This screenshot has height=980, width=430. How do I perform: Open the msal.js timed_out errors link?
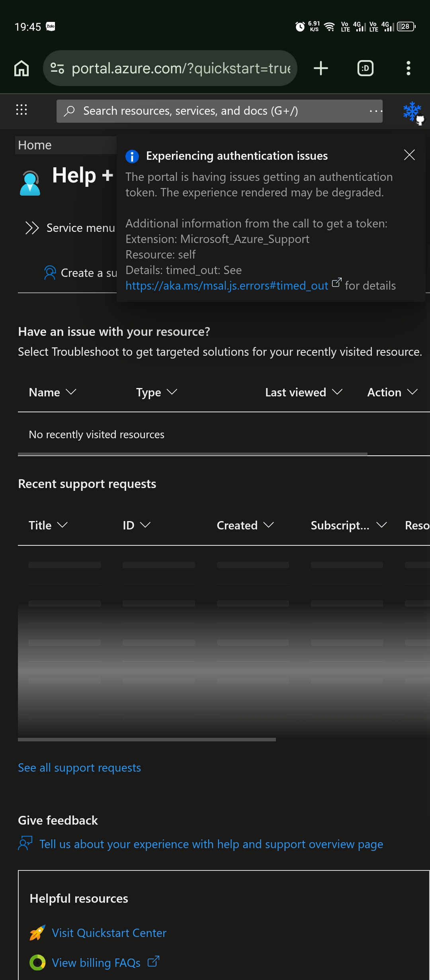(227, 286)
